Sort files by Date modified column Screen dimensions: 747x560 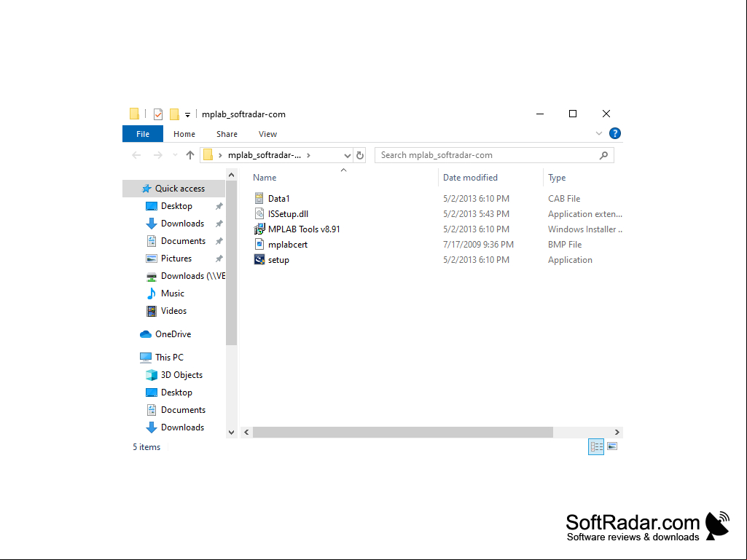pyautogui.click(x=470, y=178)
